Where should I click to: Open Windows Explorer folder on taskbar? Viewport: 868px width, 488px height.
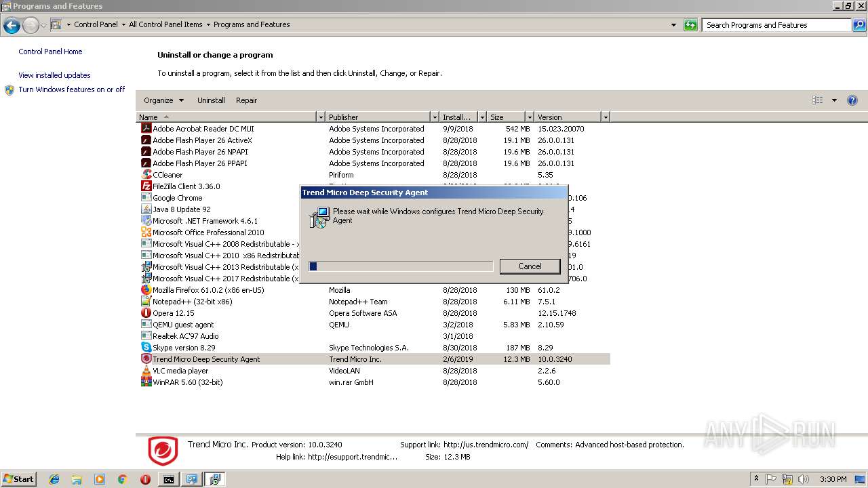77,479
